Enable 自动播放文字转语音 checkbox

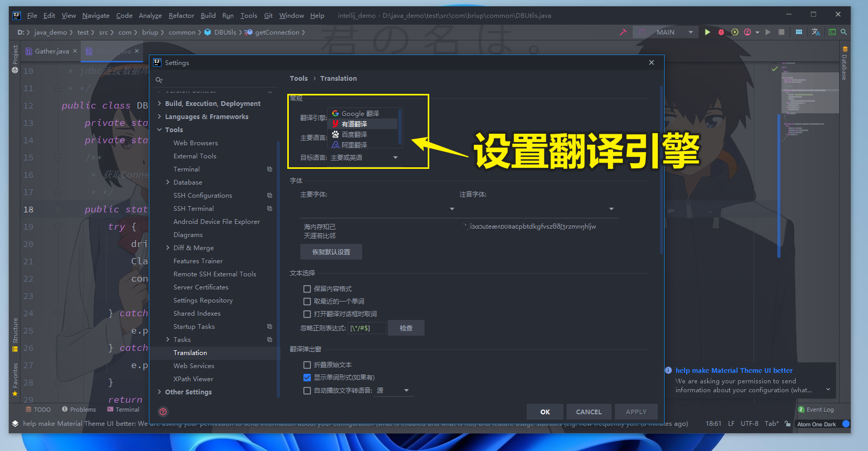tap(307, 391)
